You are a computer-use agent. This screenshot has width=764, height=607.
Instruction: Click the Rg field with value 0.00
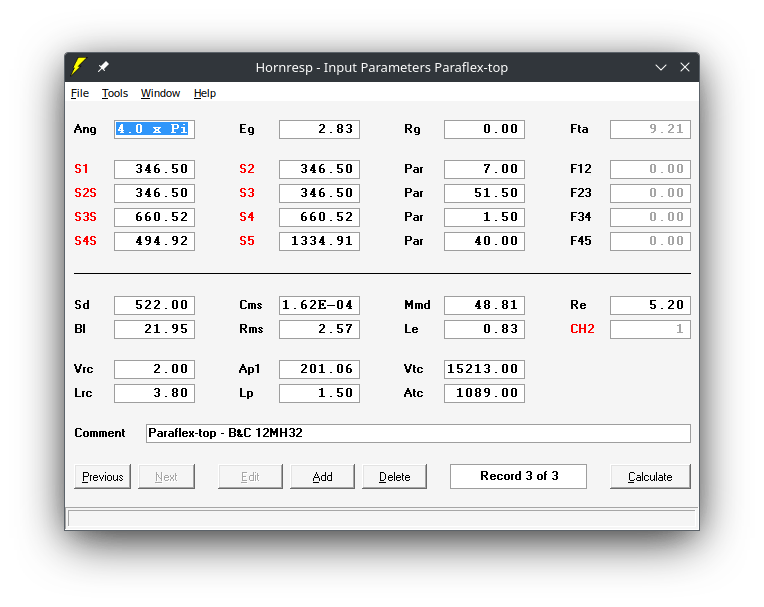tap(484, 129)
